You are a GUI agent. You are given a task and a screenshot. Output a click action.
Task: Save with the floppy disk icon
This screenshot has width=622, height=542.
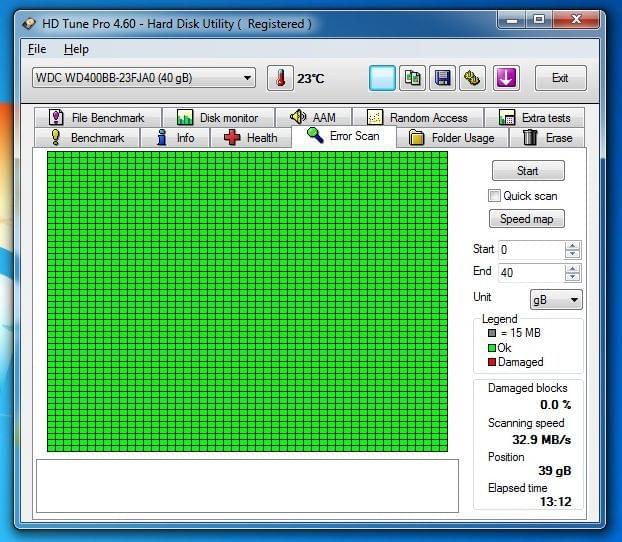click(442, 78)
